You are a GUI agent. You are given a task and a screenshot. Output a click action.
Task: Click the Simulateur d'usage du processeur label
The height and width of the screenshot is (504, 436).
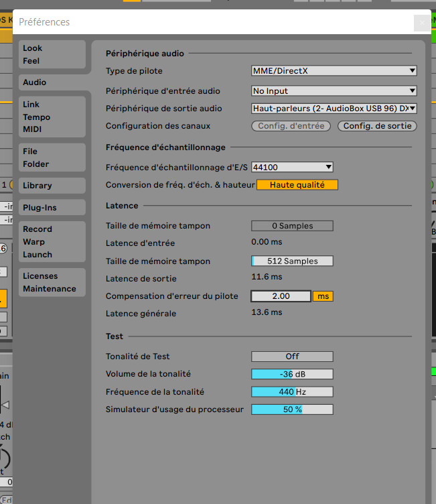click(x=175, y=409)
